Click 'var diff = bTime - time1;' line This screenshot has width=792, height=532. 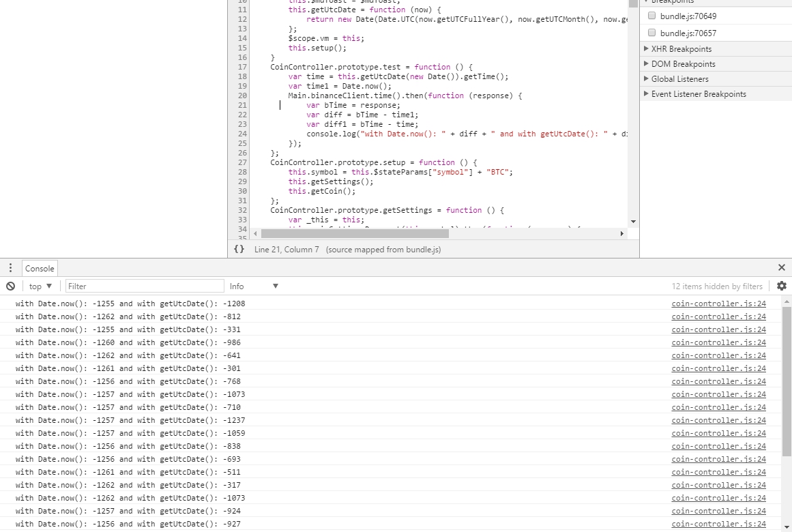point(362,115)
